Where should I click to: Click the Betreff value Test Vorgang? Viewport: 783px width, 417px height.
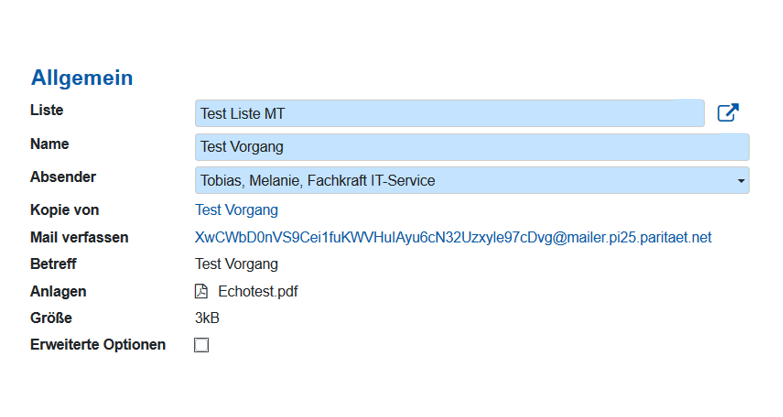click(x=236, y=264)
